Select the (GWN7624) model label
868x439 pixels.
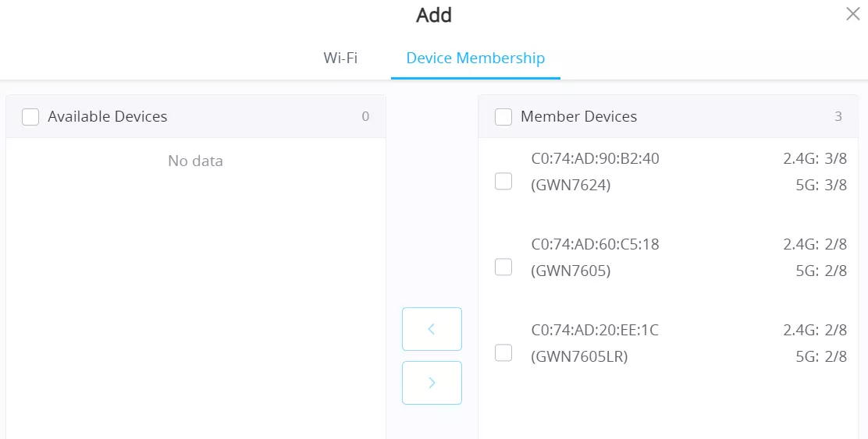click(571, 185)
